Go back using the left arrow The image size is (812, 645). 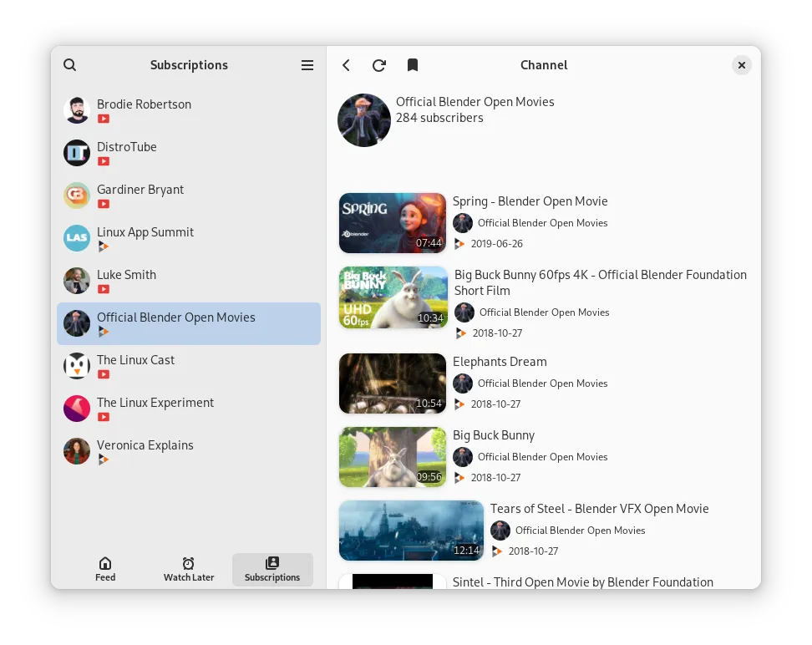(x=347, y=65)
